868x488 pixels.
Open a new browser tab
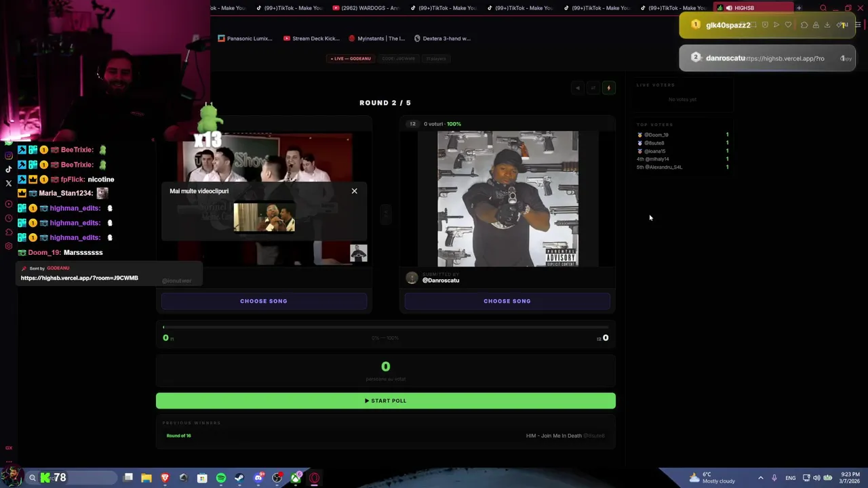point(799,8)
